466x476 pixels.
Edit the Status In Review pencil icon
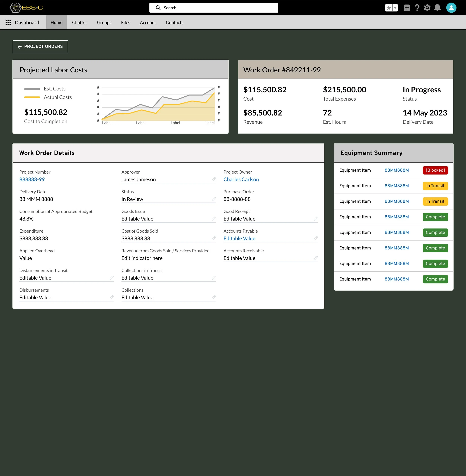pyautogui.click(x=214, y=199)
